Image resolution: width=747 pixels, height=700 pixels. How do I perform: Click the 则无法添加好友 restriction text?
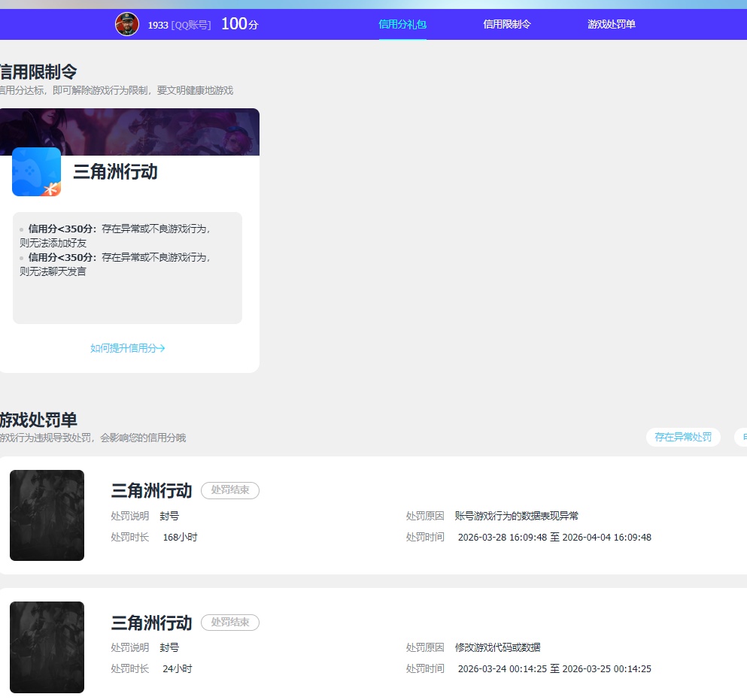53,243
